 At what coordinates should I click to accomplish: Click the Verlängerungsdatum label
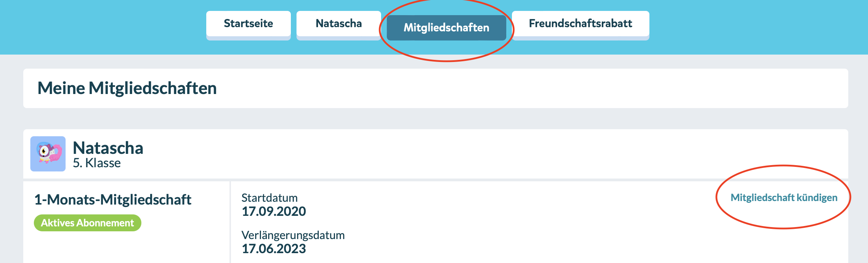[x=293, y=235]
